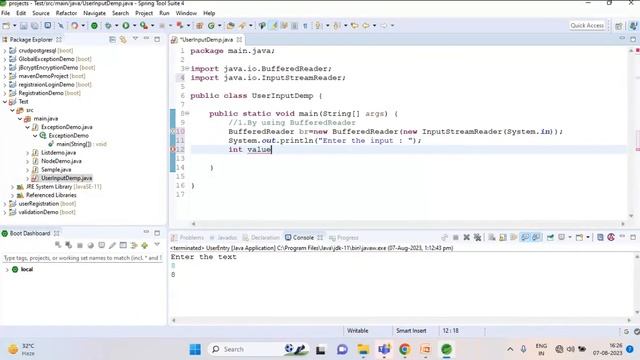The width and height of the screenshot is (640, 360).
Task: Select the UserInputDemp.java editor tab
Action: [207, 40]
